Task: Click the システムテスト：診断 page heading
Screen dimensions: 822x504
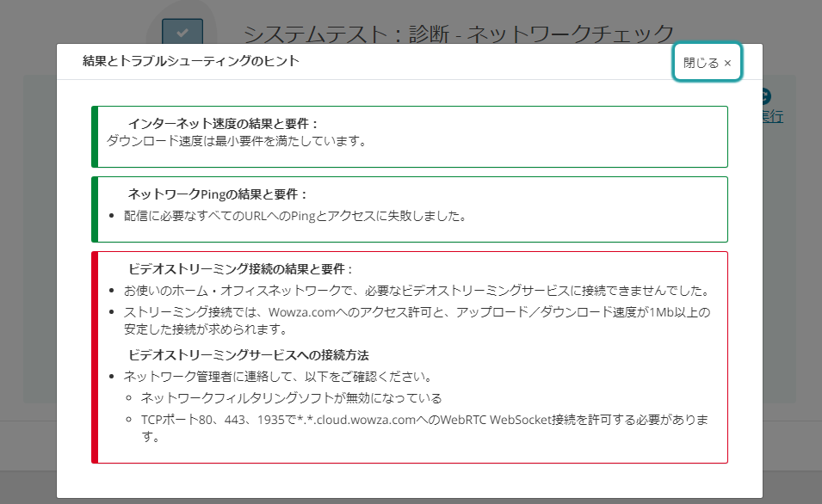Action: tap(457, 33)
